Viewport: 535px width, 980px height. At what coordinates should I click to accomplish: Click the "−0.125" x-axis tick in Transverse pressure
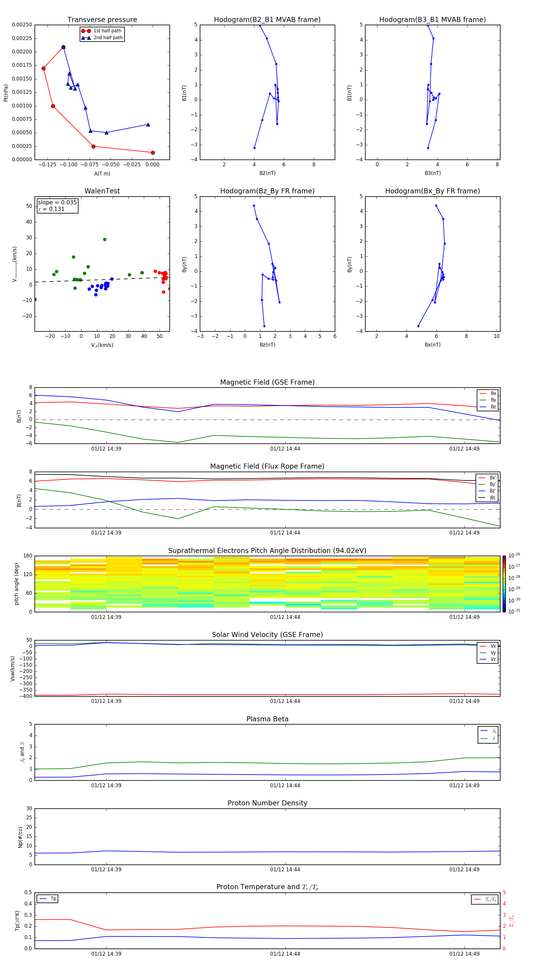pos(47,165)
